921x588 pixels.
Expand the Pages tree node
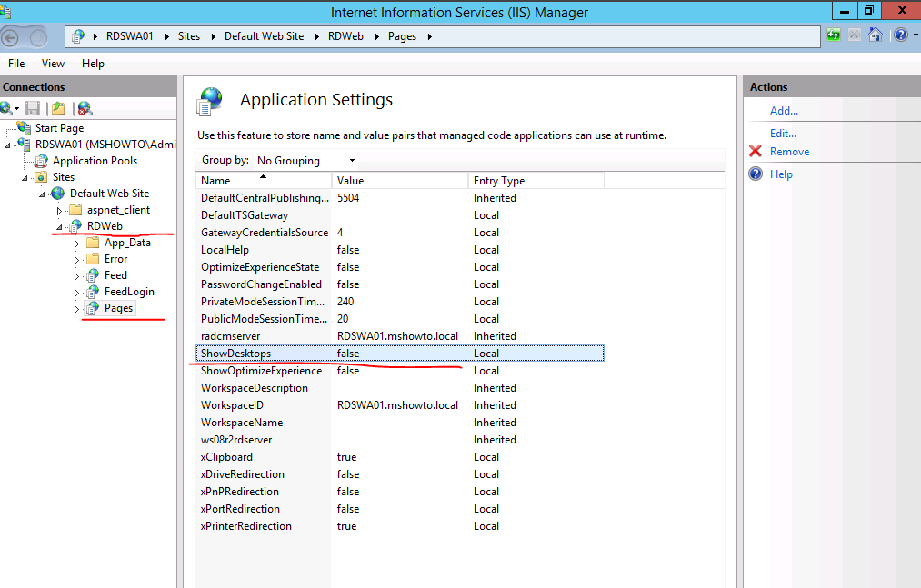click(x=76, y=309)
